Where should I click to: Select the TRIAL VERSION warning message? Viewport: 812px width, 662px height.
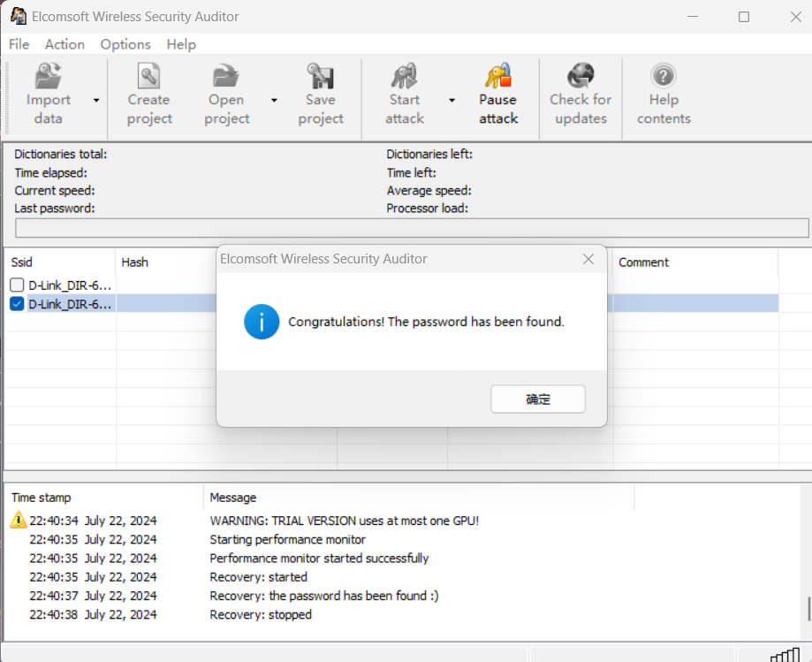345,521
